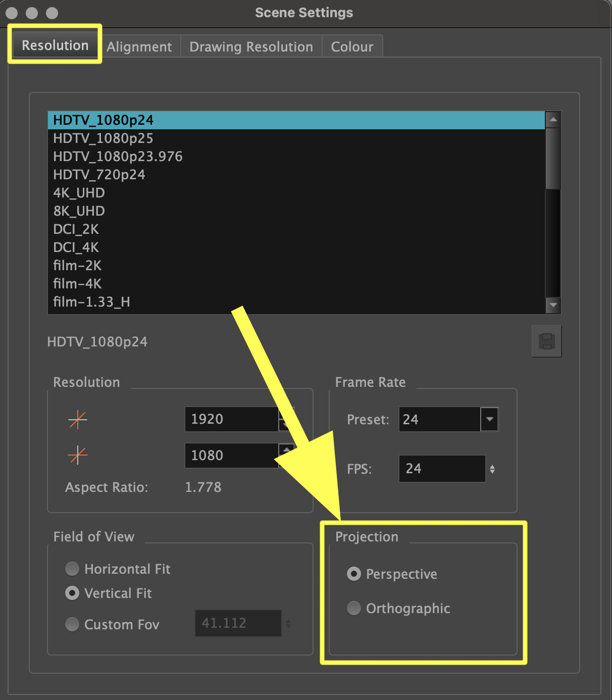Click the save resolution preset icon

(x=546, y=341)
